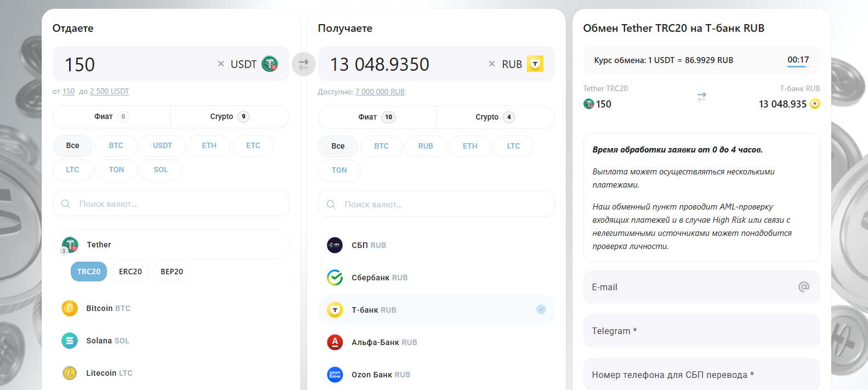Choose the ERC20 network option

[x=131, y=272]
